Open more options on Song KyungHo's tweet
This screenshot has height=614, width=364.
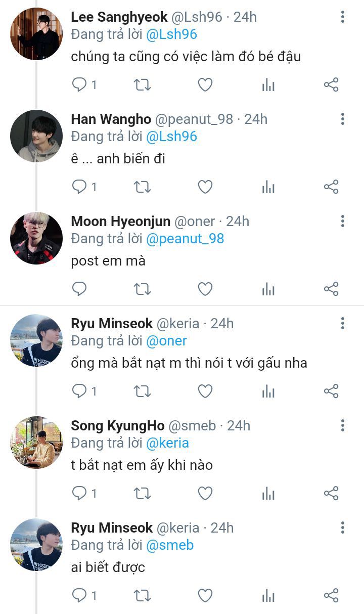click(343, 425)
